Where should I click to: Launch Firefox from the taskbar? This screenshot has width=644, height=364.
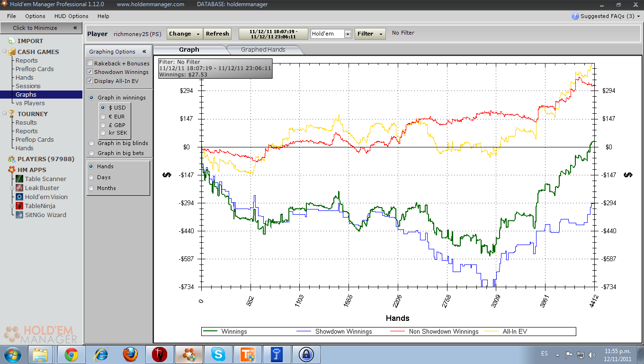pyautogui.click(x=130, y=354)
